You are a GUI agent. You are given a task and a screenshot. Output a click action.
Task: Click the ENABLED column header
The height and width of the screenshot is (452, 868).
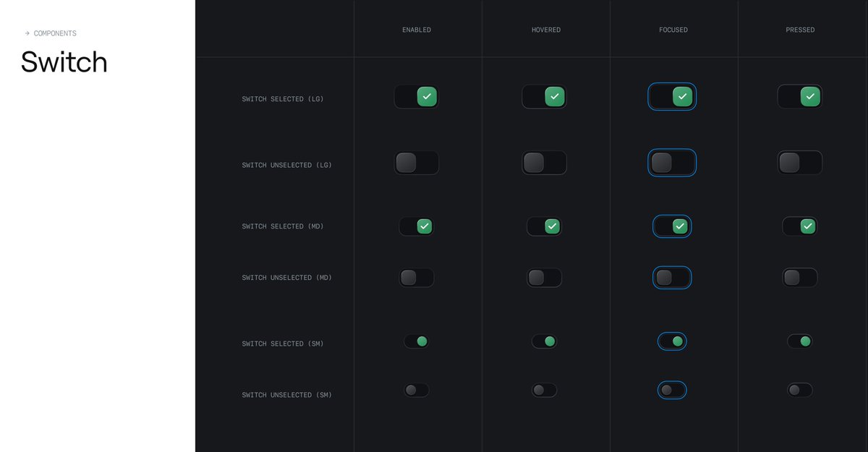click(417, 30)
